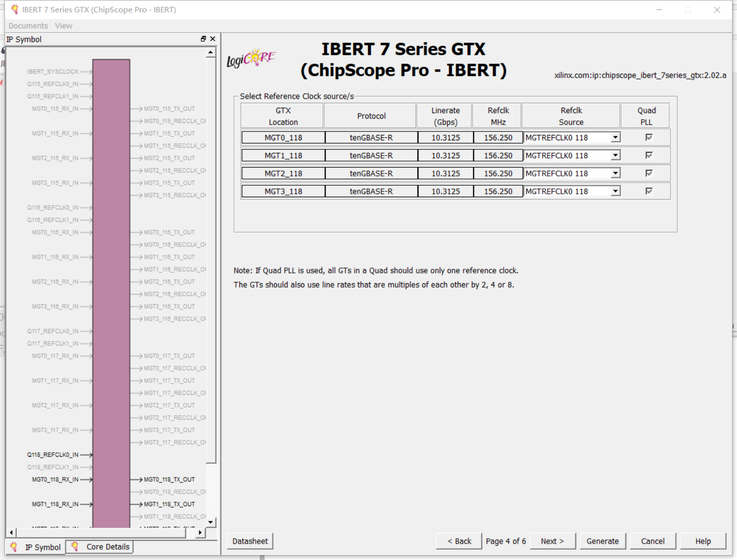Select the MGT1_118 GTX Location cell

(283, 155)
